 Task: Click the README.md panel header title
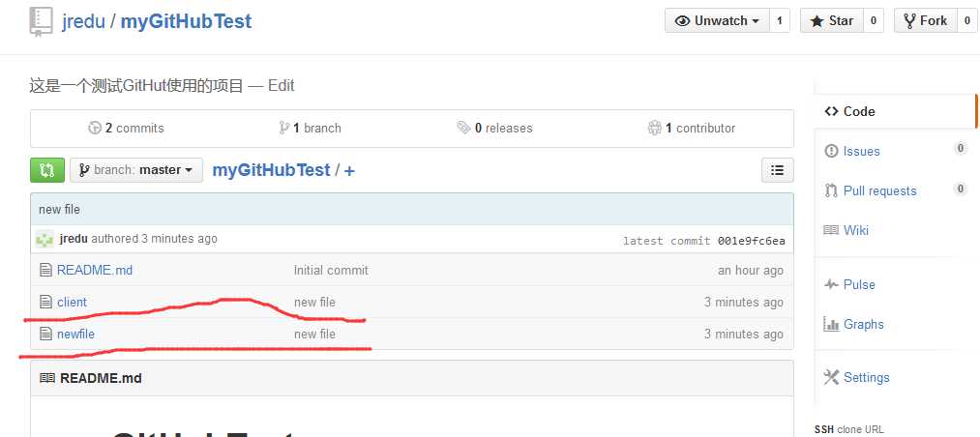pos(101,378)
